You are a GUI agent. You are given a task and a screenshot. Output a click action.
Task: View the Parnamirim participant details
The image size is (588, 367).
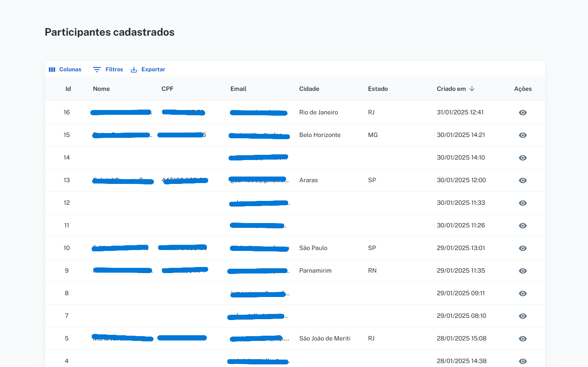pyautogui.click(x=523, y=271)
